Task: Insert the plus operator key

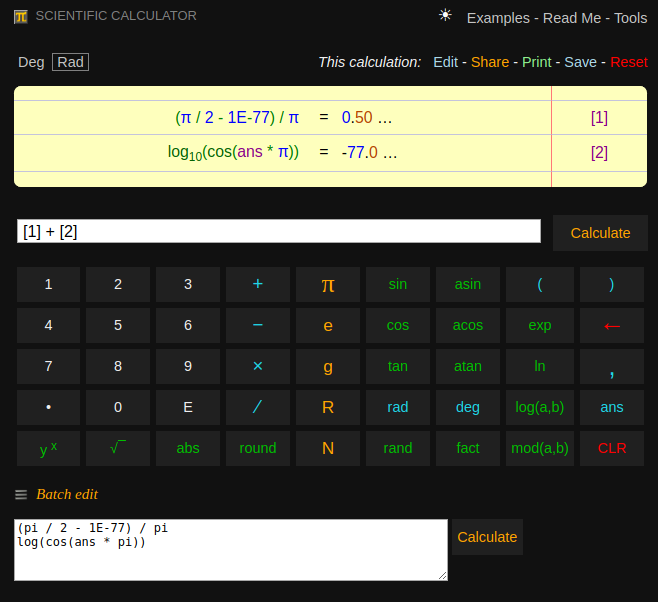Action: 258,284
